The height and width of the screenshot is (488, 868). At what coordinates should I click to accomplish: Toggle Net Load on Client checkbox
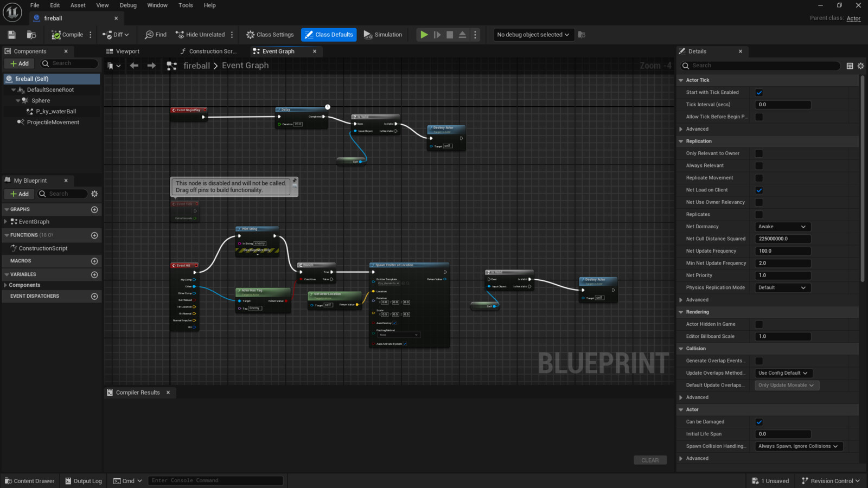pyautogui.click(x=759, y=190)
